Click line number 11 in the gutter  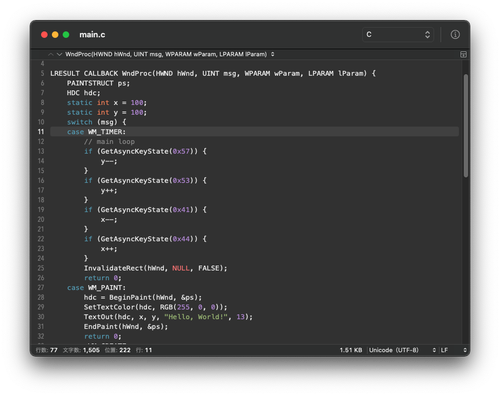(41, 132)
